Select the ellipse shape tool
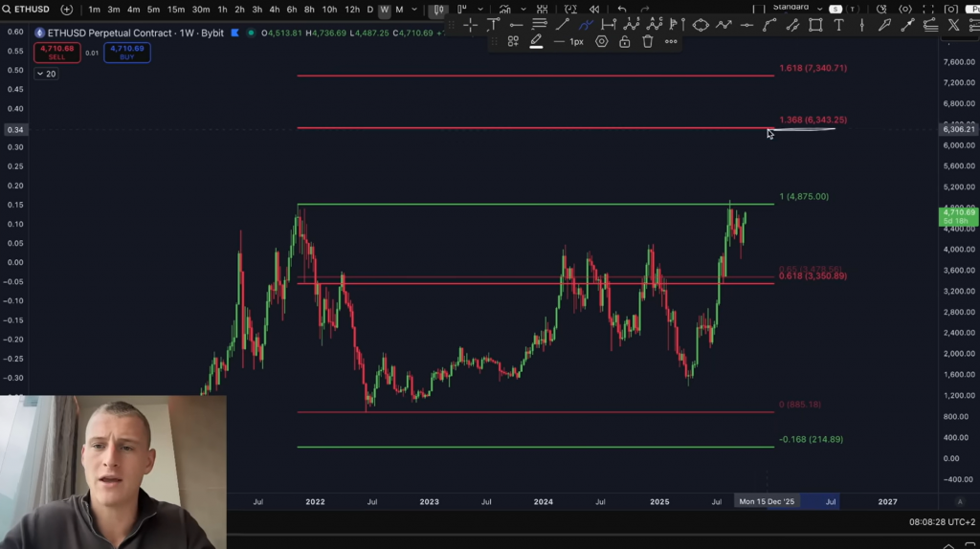The height and width of the screenshot is (549, 980). 701,26
